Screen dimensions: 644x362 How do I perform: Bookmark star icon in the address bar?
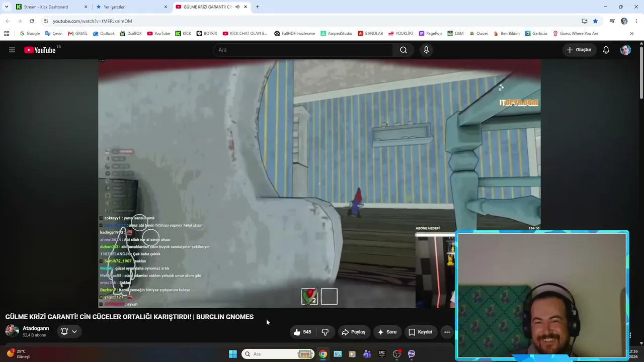click(x=595, y=21)
